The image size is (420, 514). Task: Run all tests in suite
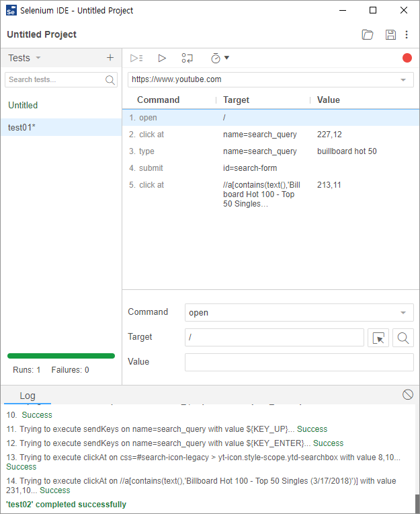(x=136, y=58)
